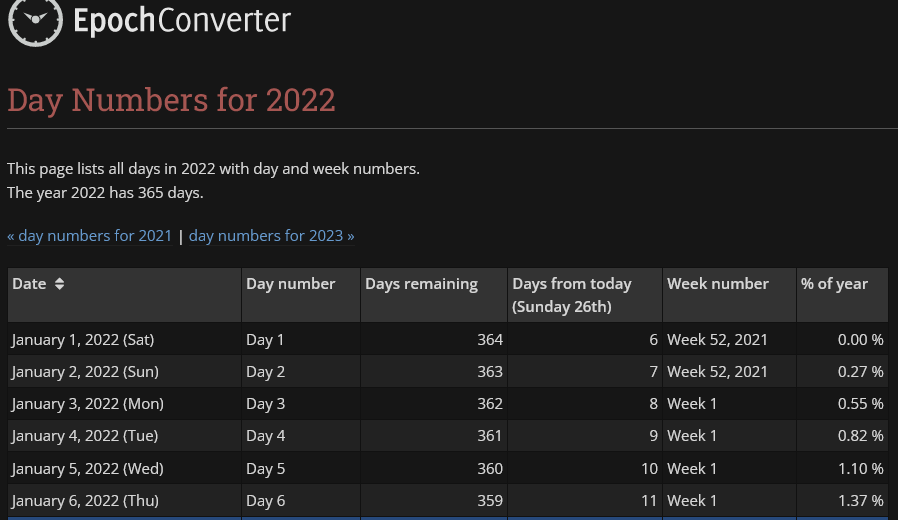Click the Date column header
The image size is (898, 520).
pyautogui.click(x=124, y=295)
